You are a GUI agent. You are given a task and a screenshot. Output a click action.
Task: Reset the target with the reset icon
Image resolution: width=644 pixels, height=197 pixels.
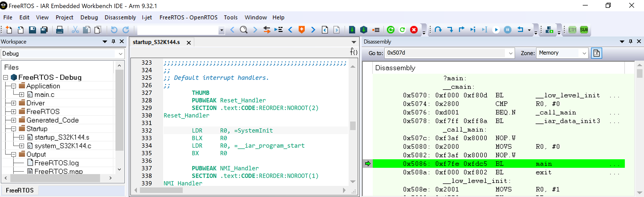[x=520, y=30]
